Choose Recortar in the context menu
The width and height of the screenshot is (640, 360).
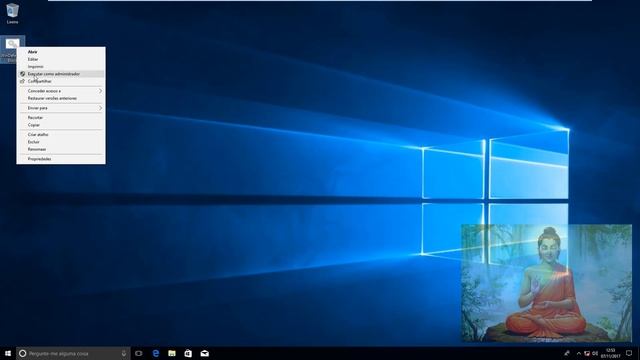click(x=60, y=118)
